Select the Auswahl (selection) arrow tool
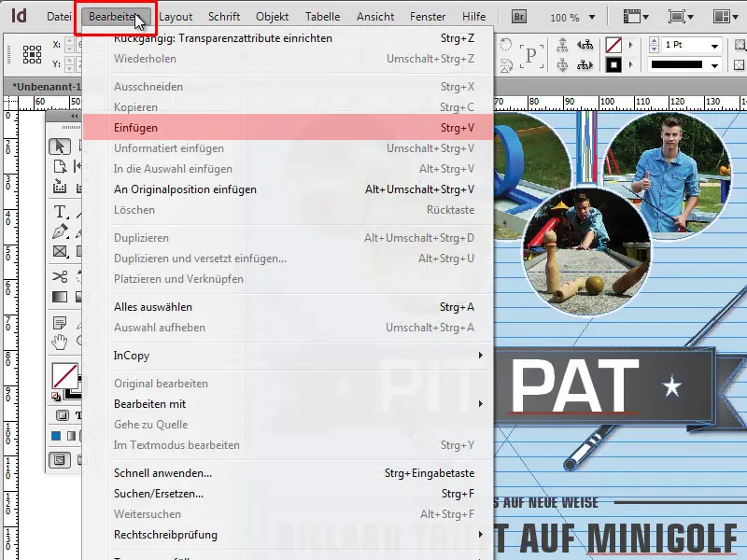Screen dimensions: 747x560 tap(60, 147)
